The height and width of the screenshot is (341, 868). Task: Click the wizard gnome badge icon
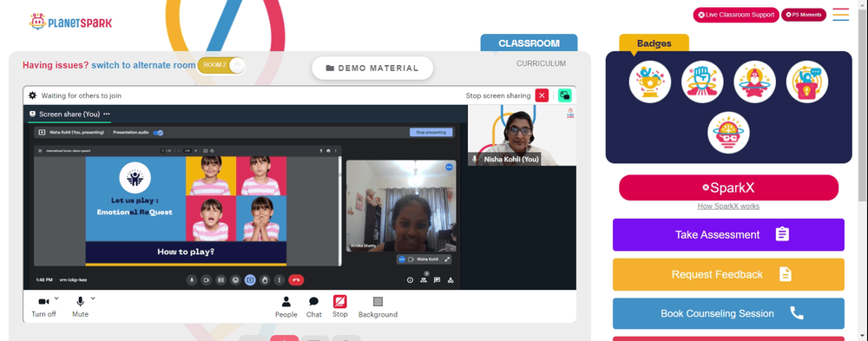pyautogui.click(x=754, y=82)
